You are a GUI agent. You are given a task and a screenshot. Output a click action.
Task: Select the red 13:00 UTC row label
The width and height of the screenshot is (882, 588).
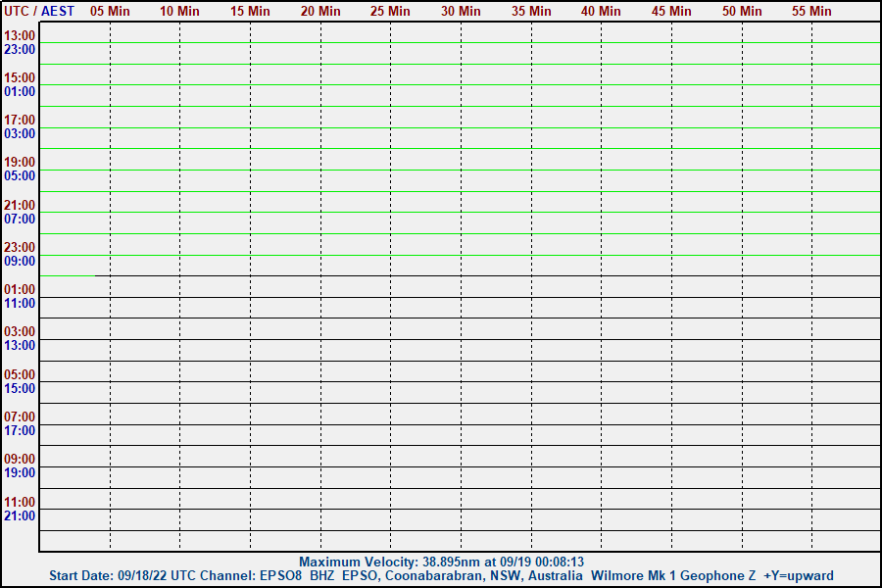pos(20,35)
